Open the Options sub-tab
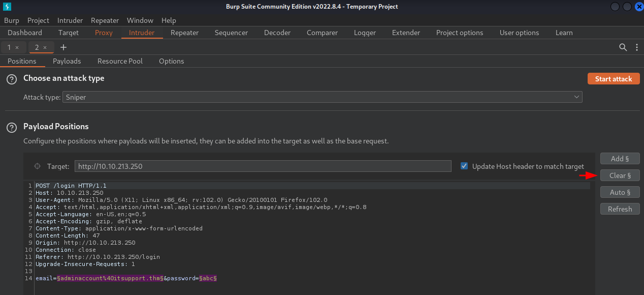The width and height of the screenshot is (644, 295). point(171,61)
